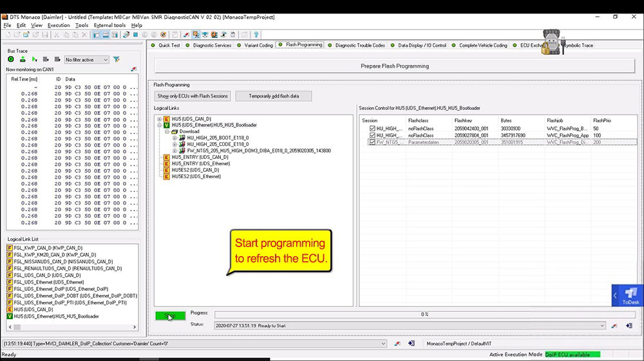
Task: Click the funnel filter icon in Bus Trace
Action: click(x=117, y=59)
